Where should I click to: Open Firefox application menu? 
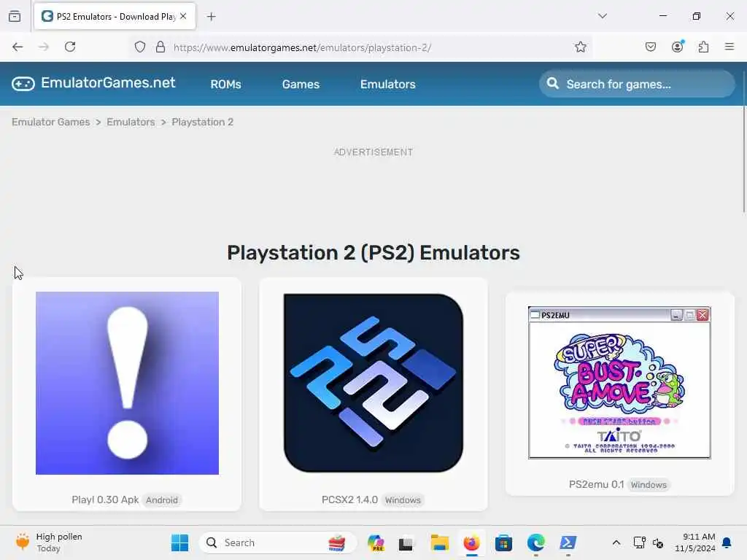pyautogui.click(x=729, y=47)
